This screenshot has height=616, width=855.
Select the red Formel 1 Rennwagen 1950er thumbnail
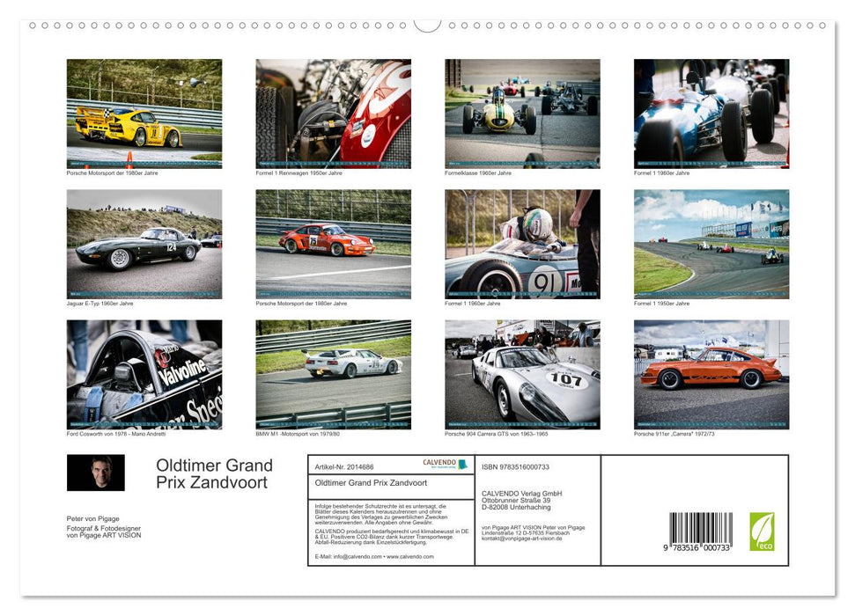(x=333, y=112)
